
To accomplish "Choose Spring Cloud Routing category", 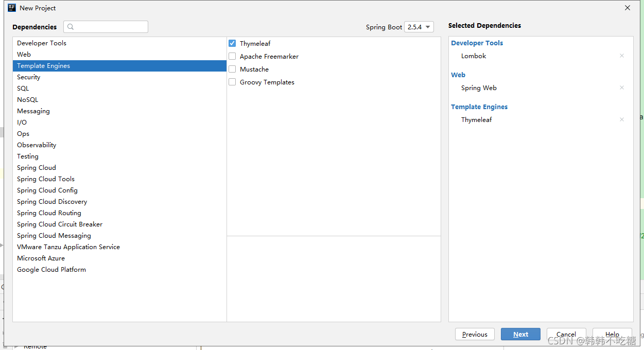I will [x=119, y=213].
